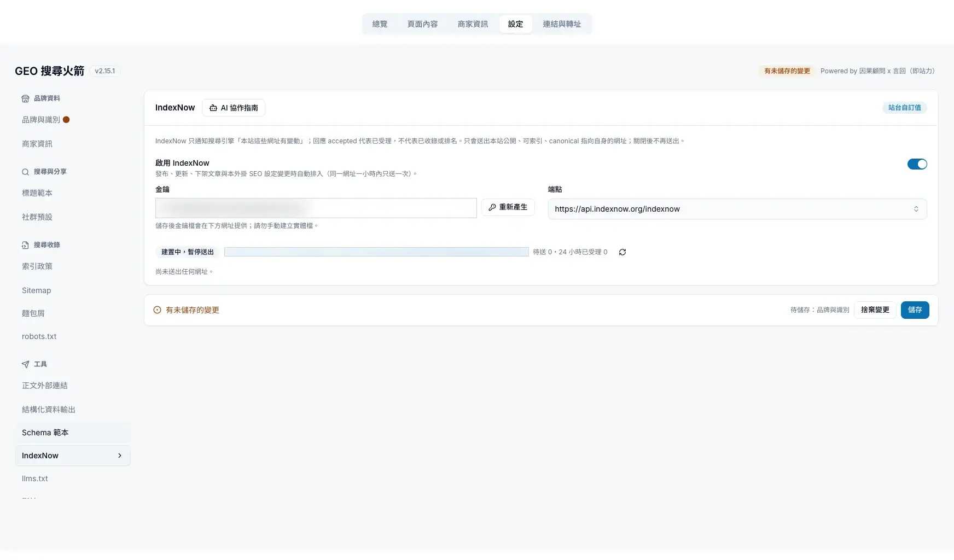Screen dimensions: 954x560
Task: Click the IndexNow queue progress bar
Action: pyautogui.click(x=376, y=252)
